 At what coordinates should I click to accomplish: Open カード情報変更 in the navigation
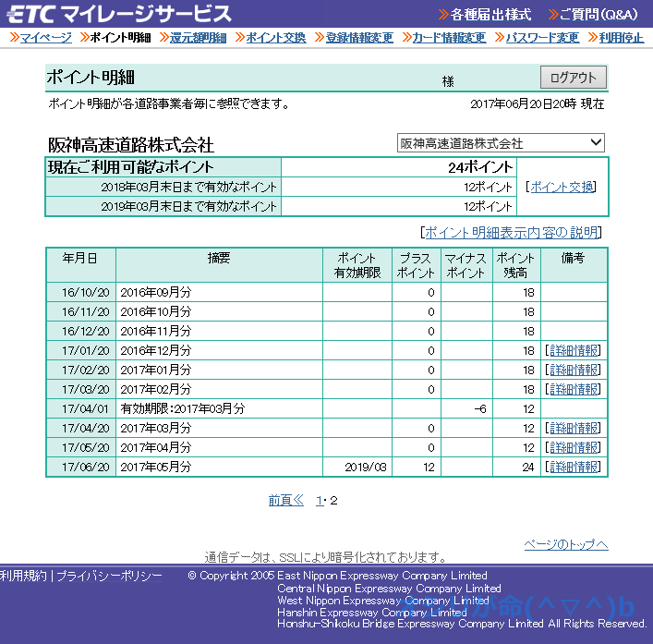coord(449,38)
